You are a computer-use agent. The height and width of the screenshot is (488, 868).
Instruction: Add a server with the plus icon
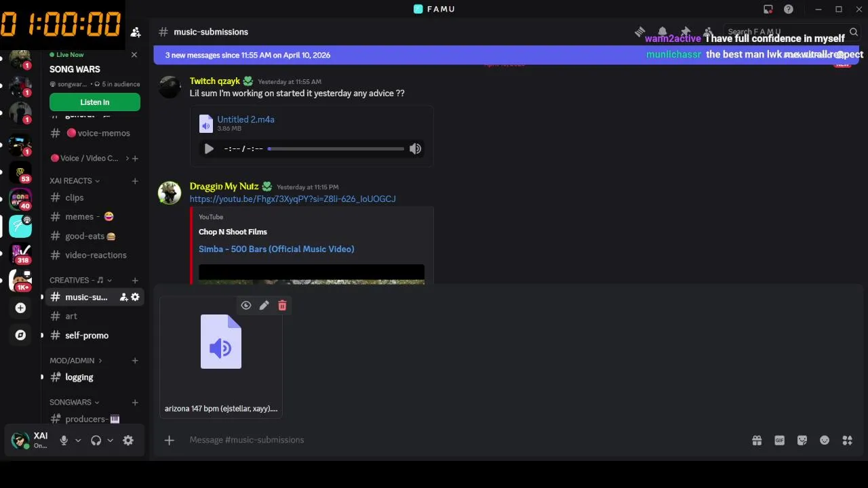tap(20, 308)
